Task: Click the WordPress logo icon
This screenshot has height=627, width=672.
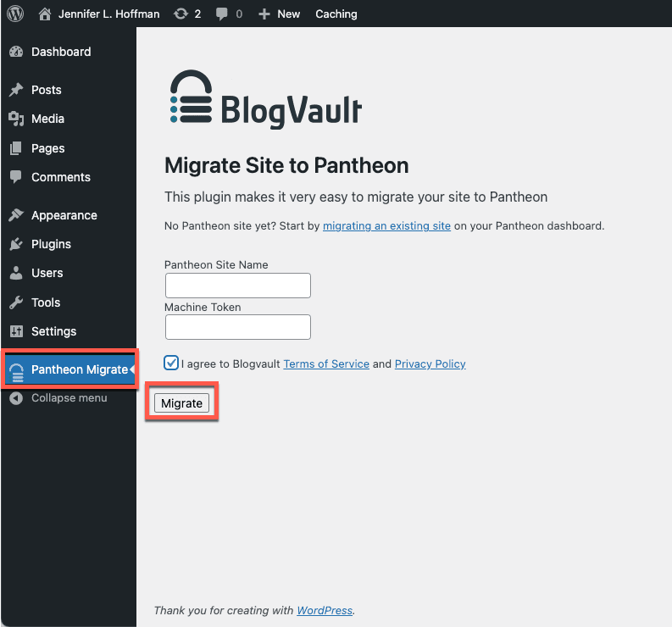Action: [15, 14]
